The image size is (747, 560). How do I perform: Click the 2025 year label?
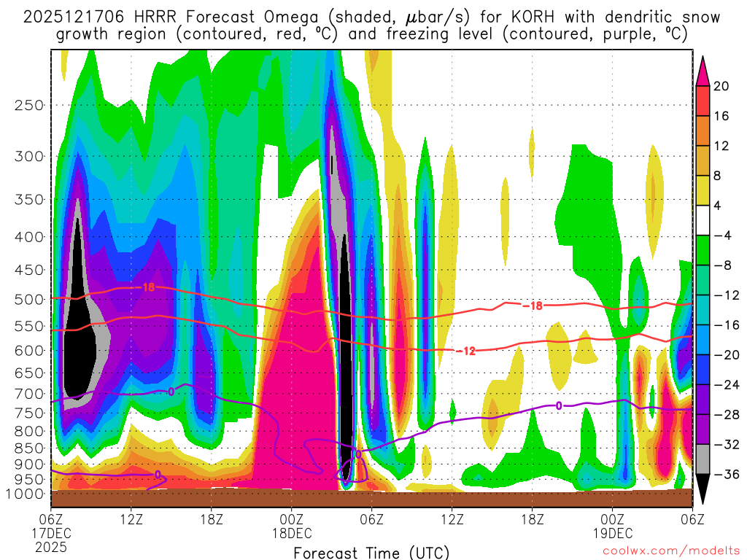(x=51, y=547)
